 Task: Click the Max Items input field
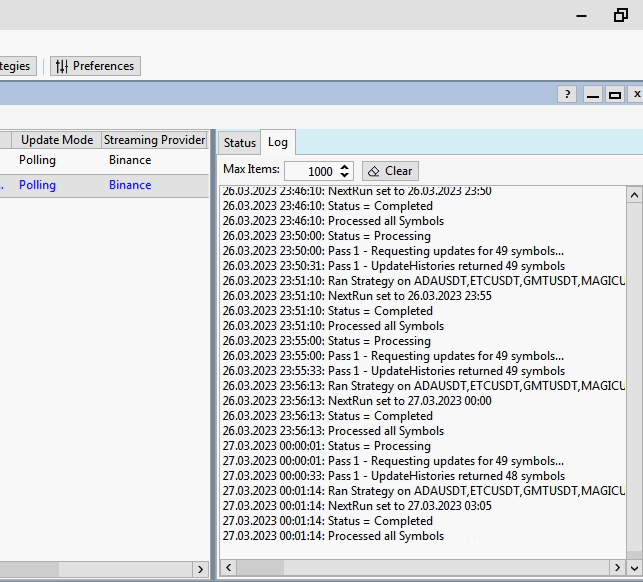click(x=311, y=171)
